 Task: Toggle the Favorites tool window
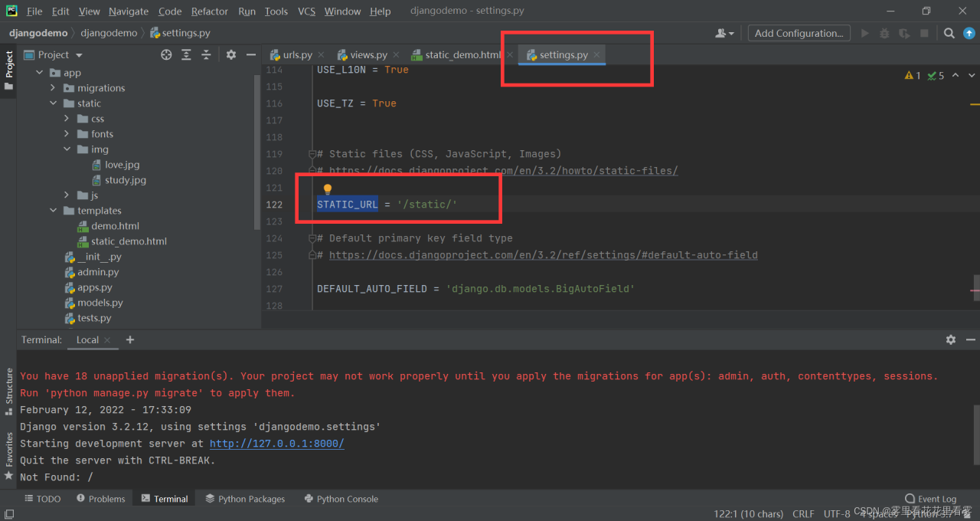9,454
